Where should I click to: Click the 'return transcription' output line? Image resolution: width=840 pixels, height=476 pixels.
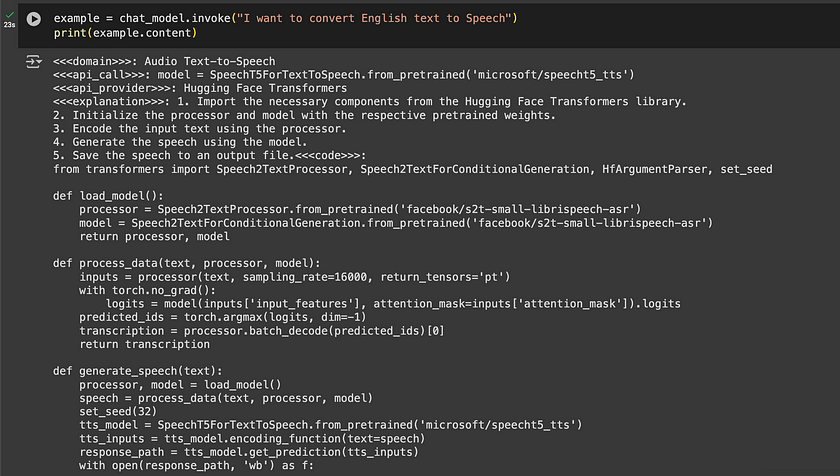pyautogui.click(x=145, y=344)
